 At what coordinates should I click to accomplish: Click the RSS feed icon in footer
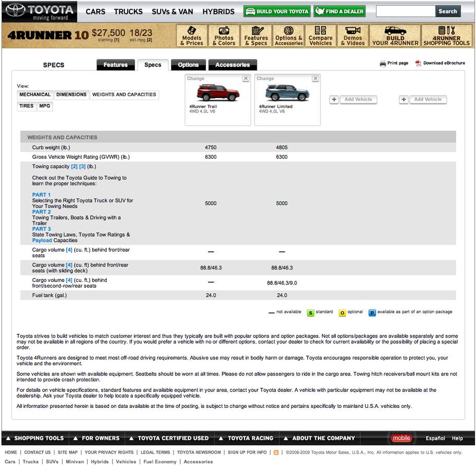[x=276, y=452]
